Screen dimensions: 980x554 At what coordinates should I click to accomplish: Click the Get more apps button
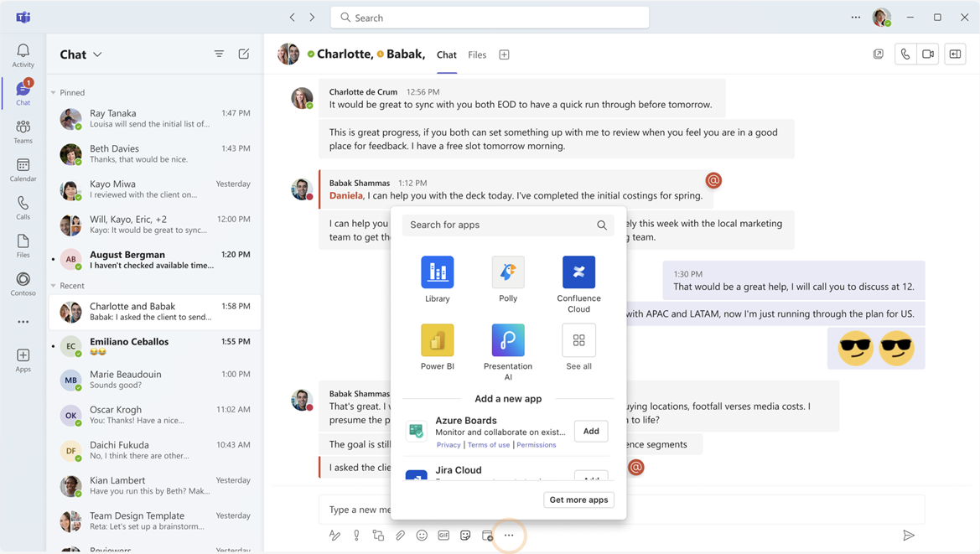[578, 500]
